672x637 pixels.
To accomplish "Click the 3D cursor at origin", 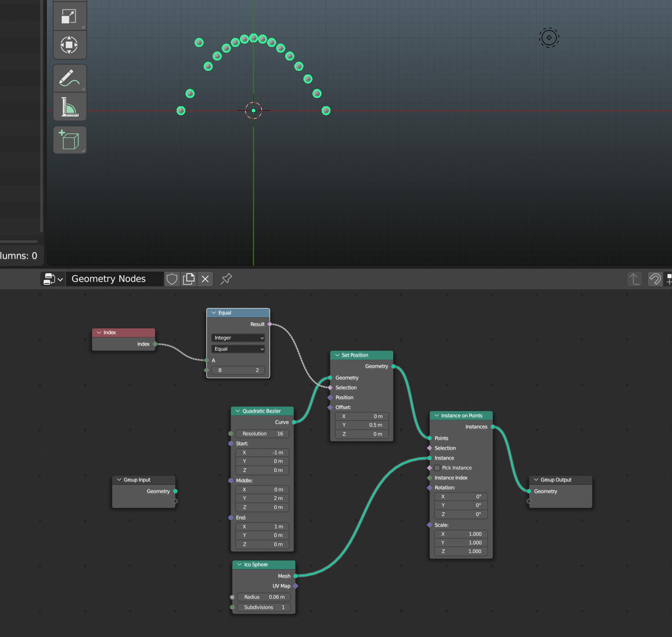I will click(x=253, y=110).
